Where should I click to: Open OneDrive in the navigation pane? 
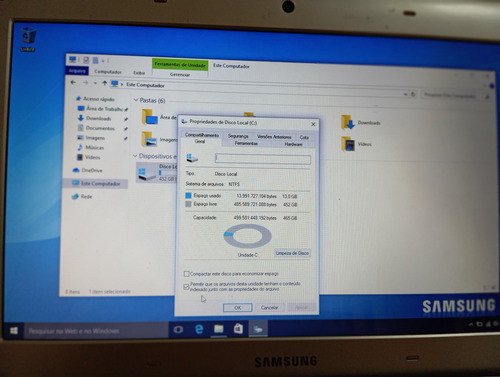[x=88, y=170]
